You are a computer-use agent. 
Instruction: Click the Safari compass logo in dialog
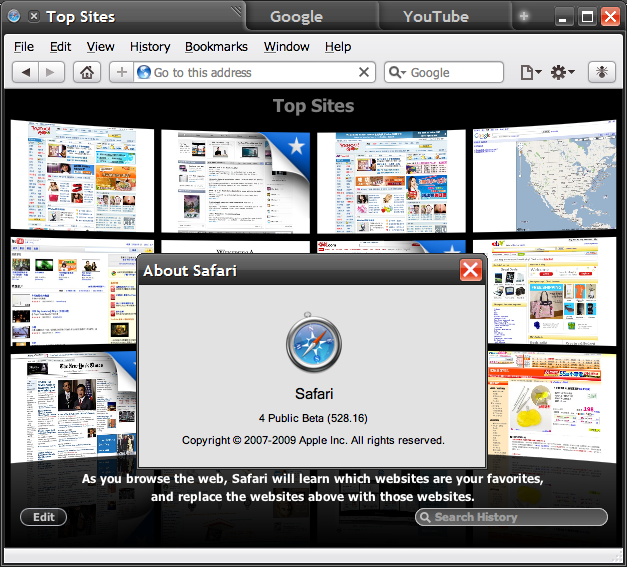pos(314,342)
